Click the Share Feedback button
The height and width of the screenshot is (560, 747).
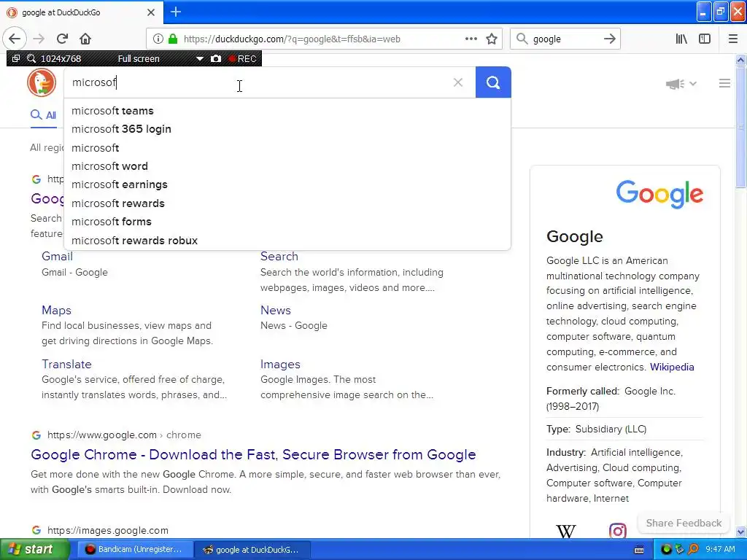(684, 523)
